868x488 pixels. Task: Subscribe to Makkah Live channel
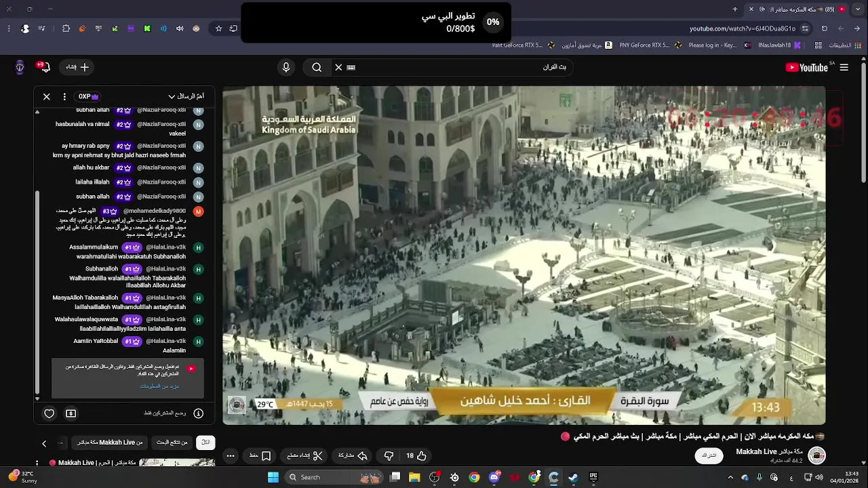(x=709, y=455)
